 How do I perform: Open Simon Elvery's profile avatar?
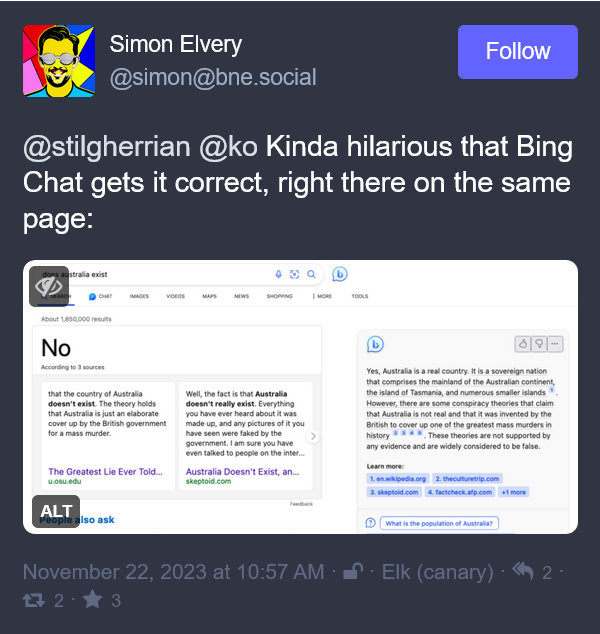pyautogui.click(x=59, y=61)
